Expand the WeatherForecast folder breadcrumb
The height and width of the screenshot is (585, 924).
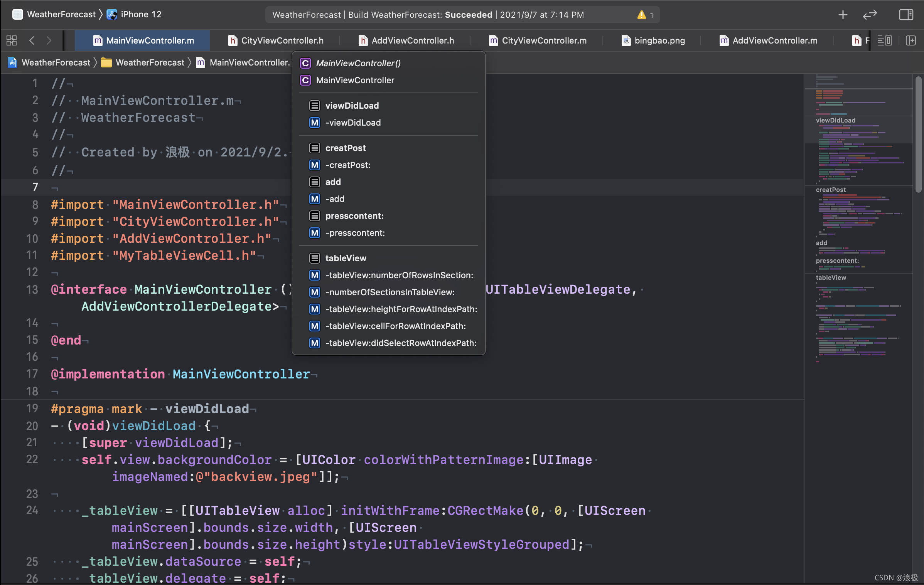tap(150, 62)
